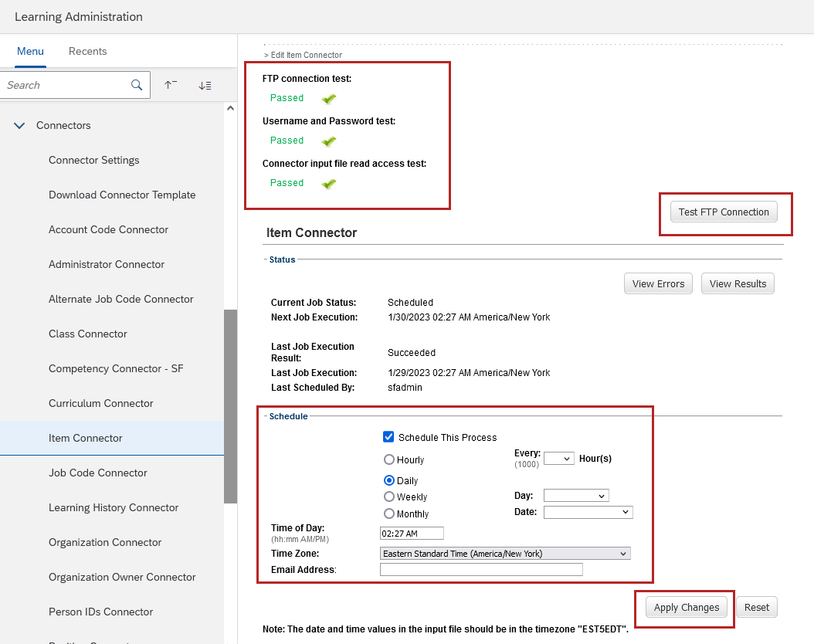The width and height of the screenshot is (814, 644).
Task: Click the Test FTP Connection button
Action: pos(724,212)
